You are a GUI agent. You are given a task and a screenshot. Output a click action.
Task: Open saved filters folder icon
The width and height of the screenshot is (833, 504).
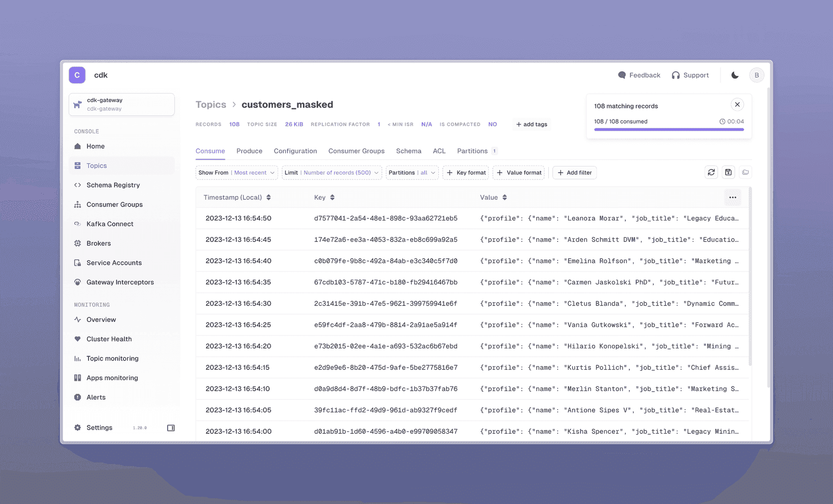pos(746,172)
